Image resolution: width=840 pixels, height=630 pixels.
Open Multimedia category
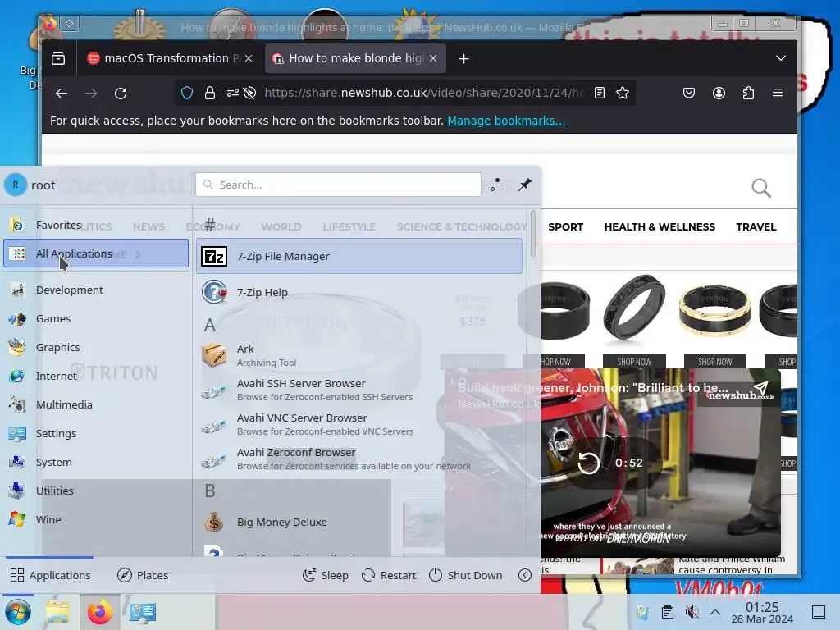pos(96,404)
